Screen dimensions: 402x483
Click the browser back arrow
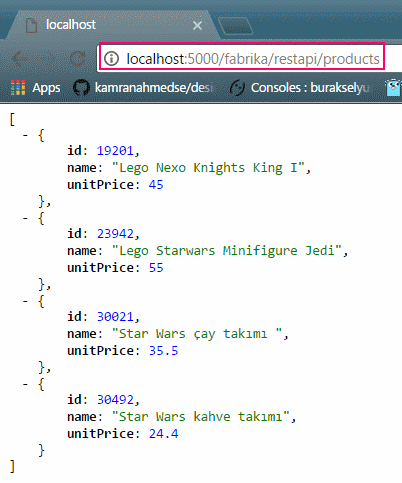[19, 59]
